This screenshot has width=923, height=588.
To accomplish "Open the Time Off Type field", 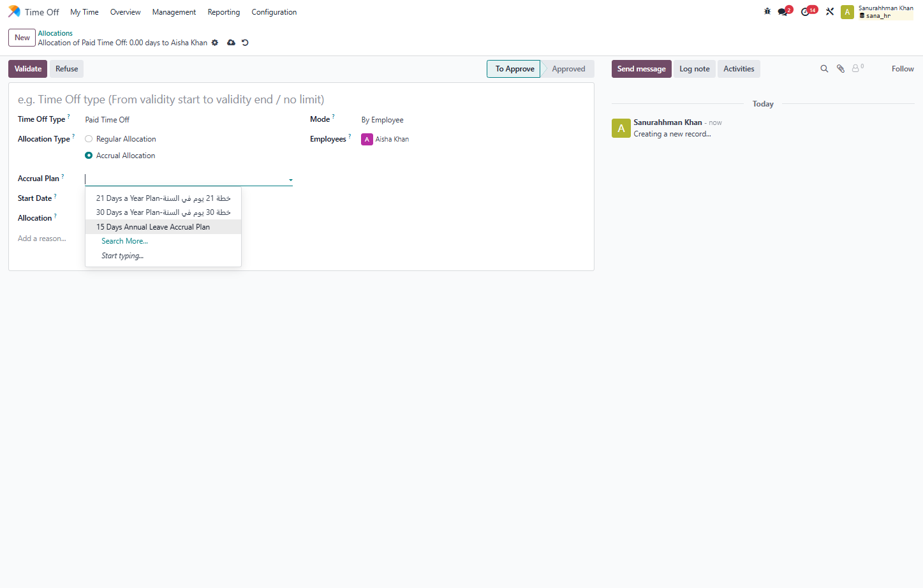I will [189, 120].
